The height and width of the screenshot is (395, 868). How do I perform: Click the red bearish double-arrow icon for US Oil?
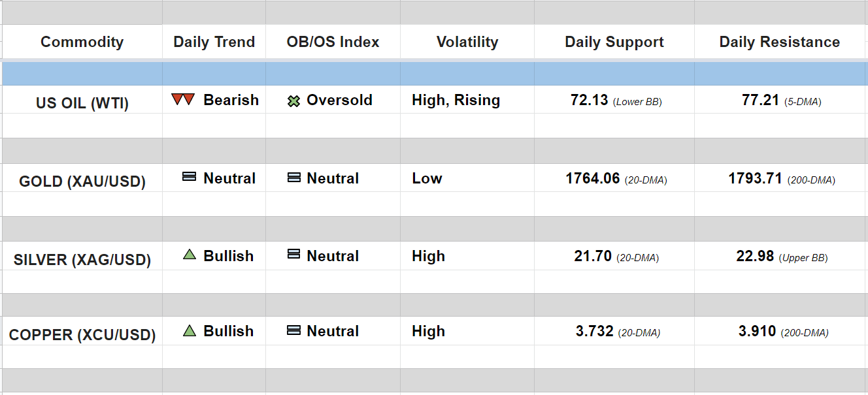183,100
